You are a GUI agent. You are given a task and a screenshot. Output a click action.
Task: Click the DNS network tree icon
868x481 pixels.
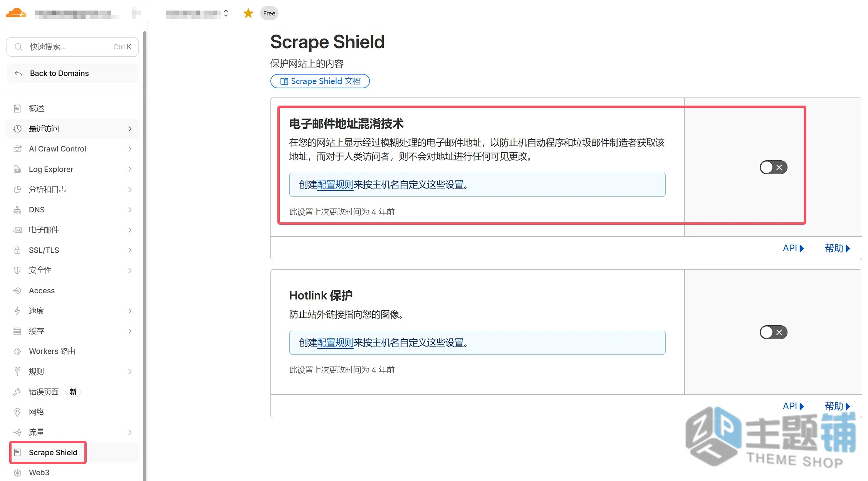(17, 210)
